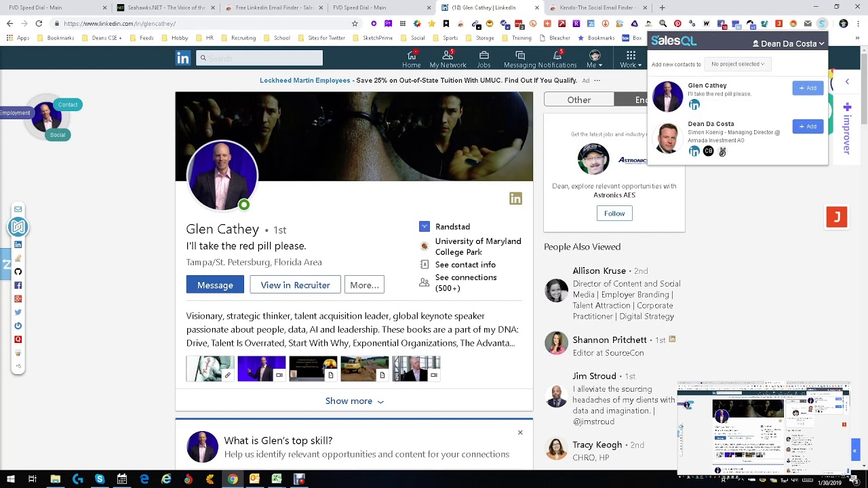The width and height of the screenshot is (868, 488).
Task: Click LinkedIn icon under Glen Cathey in SalesQL
Action: coord(694,104)
